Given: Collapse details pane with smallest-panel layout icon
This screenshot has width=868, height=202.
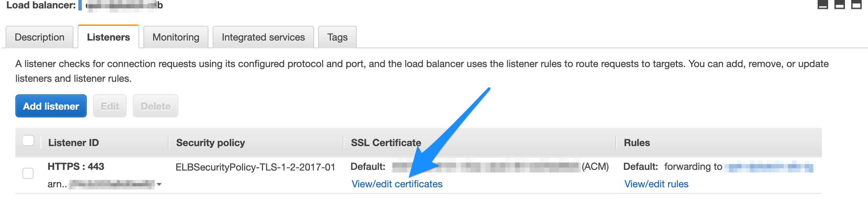Looking at the screenshot, I should point(823,5).
